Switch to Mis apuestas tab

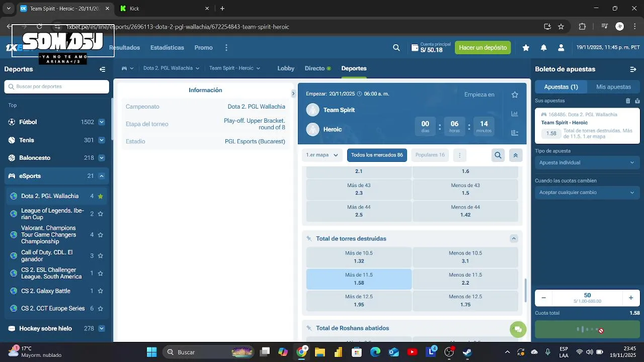click(x=613, y=87)
